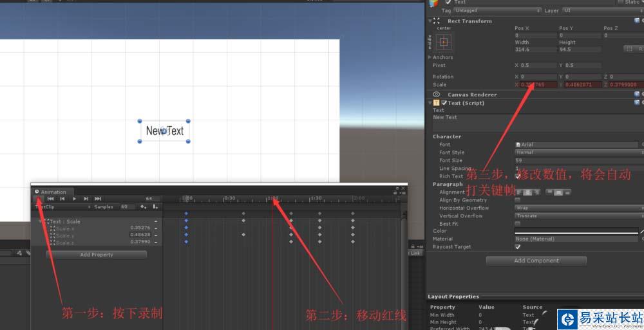The width and height of the screenshot is (644, 330).
Task: Click Add Property button
Action: tap(97, 255)
